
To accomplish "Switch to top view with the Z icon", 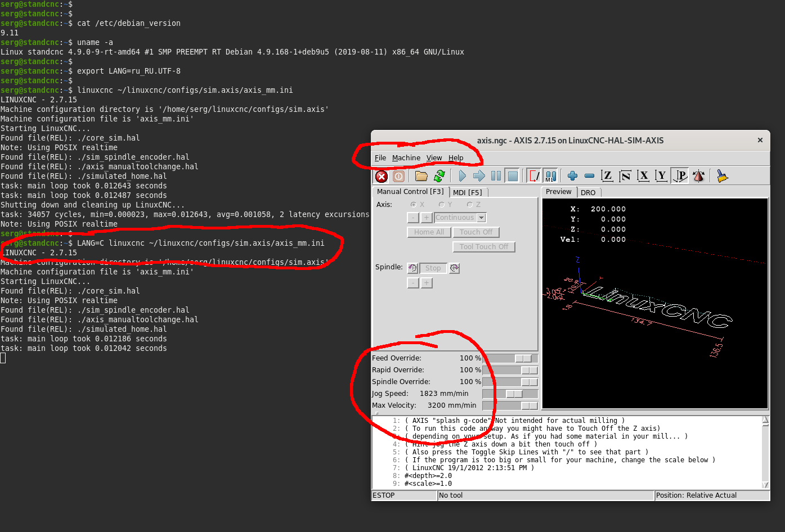I will pos(607,177).
